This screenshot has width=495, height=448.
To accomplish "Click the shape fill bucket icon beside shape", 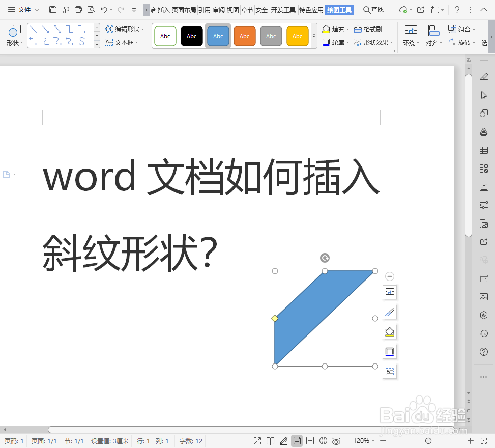I will point(390,332).
